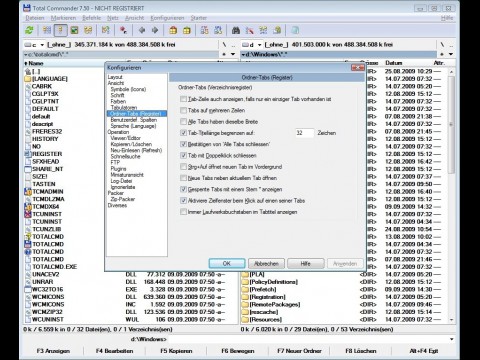Open the Befehle menu
The image size is (480, 360).
pyautogui.click(x=92, y=18)
